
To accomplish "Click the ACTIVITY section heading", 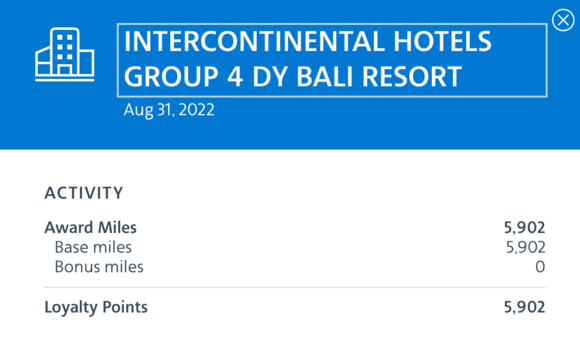I will pos(84,193).
